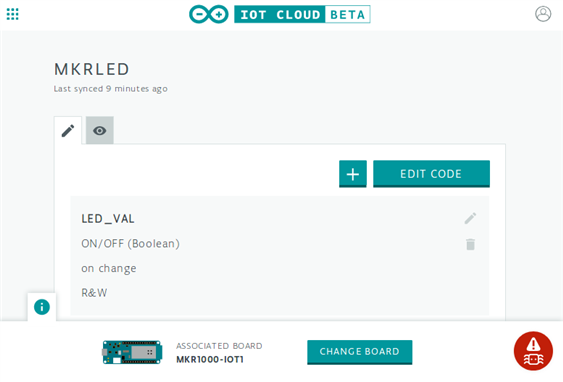Click the ON/OFF (Boolean) type text
The image size is (563, 382).
[x=130, y=244]
